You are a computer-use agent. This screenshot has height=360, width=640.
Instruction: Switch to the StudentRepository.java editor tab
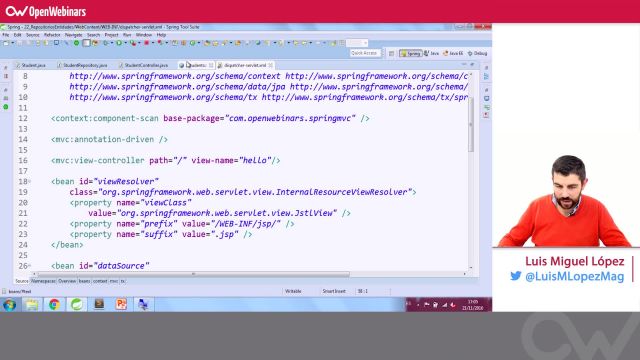[x=82, y=65]
